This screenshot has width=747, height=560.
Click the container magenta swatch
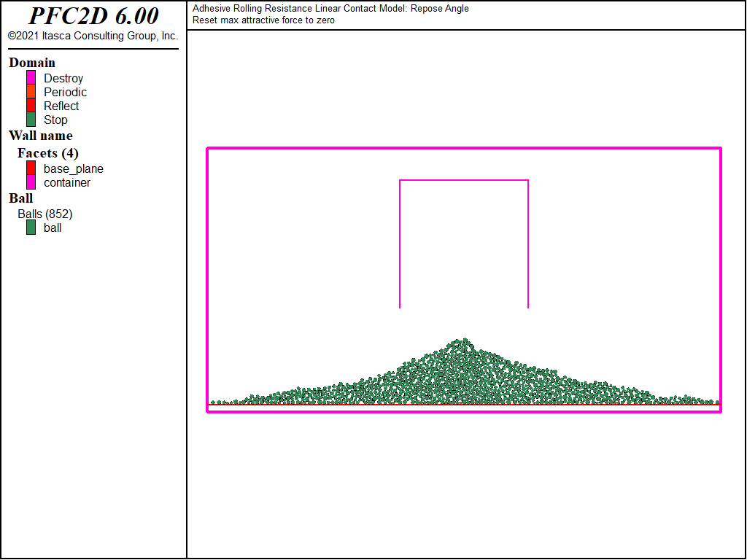coord(31,182)
